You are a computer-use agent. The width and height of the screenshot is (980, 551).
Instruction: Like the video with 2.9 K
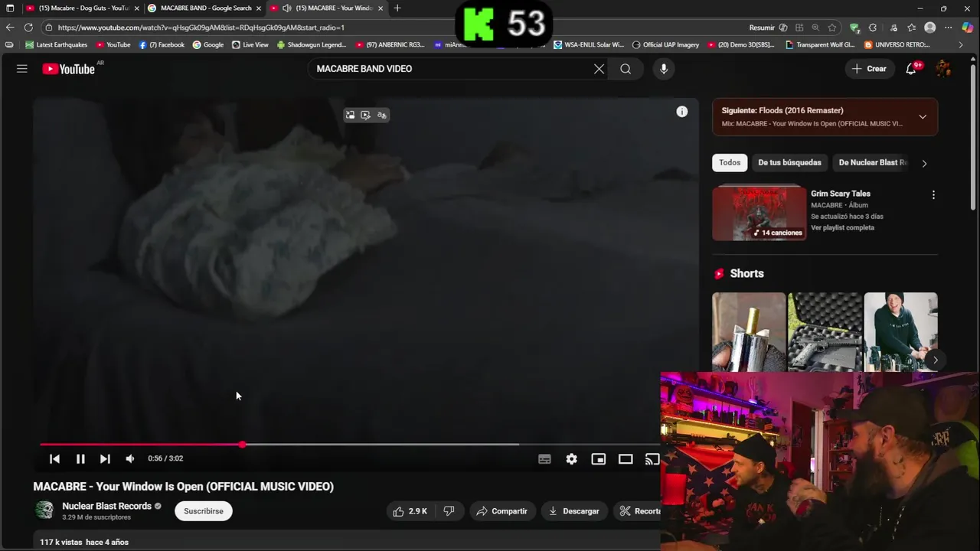(x=410, y=511)
